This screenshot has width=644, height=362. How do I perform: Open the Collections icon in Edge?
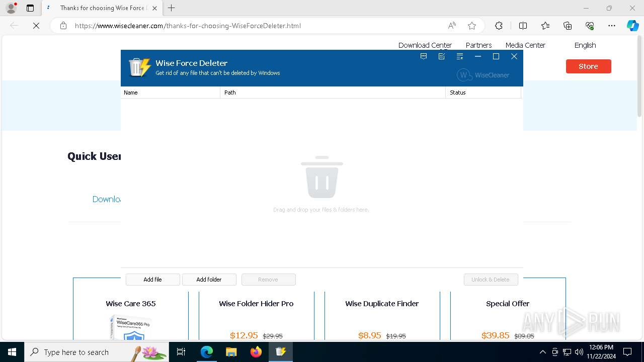pos(568,26)
